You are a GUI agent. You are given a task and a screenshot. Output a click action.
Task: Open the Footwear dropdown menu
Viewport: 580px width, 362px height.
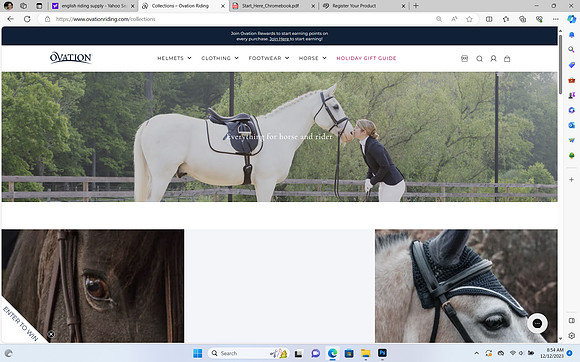tap(269, 58)
